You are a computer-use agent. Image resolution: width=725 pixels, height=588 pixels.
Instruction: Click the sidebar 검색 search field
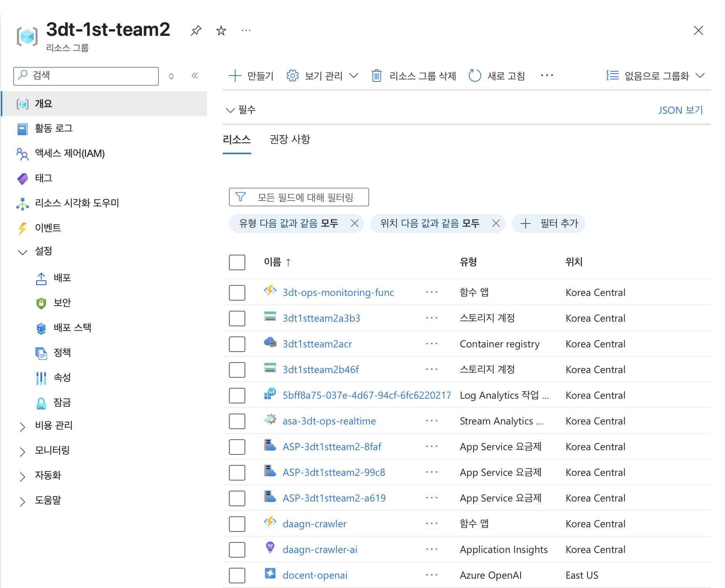86,76
